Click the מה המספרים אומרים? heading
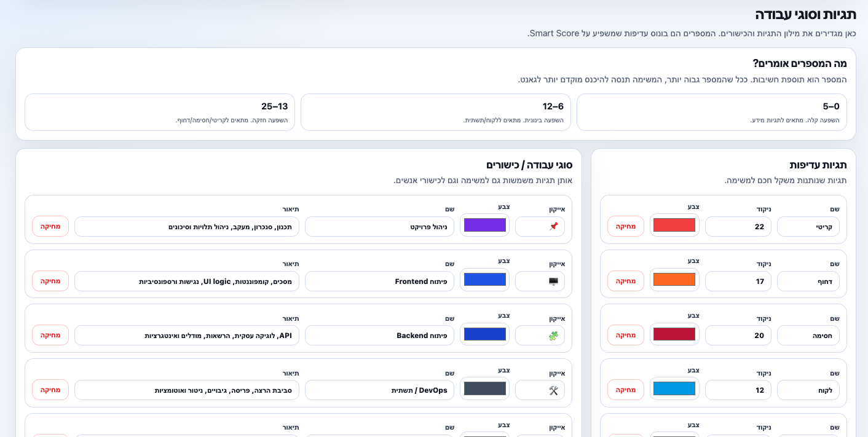 (800, 63)
